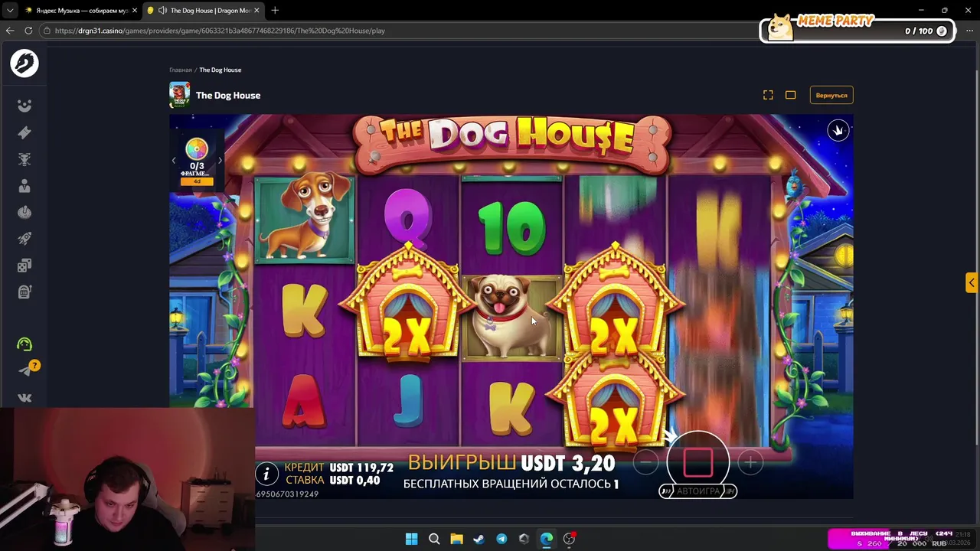Go back in the browser
The width and height of the screenshot is (980, 551).
pyautogui.click(x=10, y=31)
